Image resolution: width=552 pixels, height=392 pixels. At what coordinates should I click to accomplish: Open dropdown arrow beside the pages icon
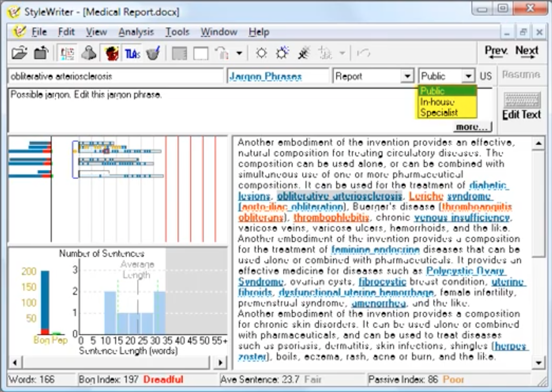(x=239, y=53)
